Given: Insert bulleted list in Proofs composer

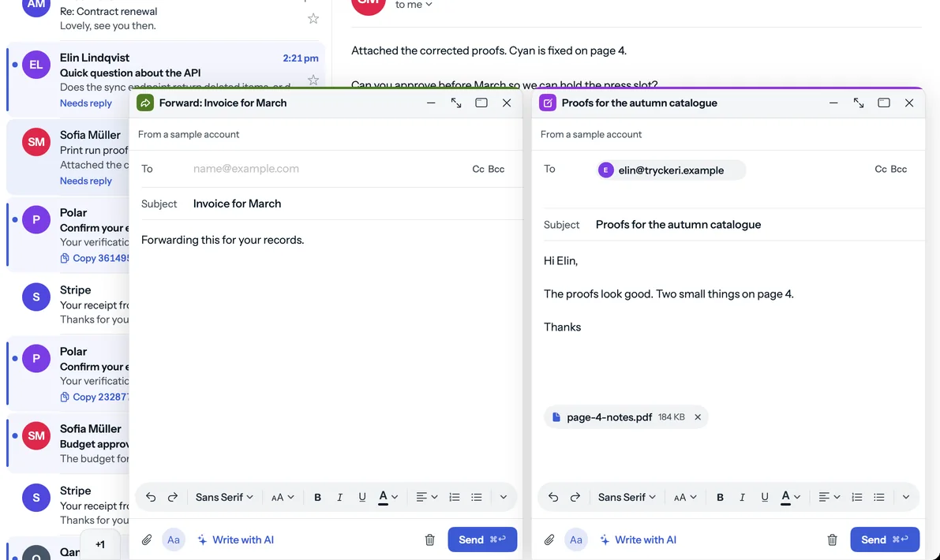Looking at the screenshot, I should [x=879, y=497].
